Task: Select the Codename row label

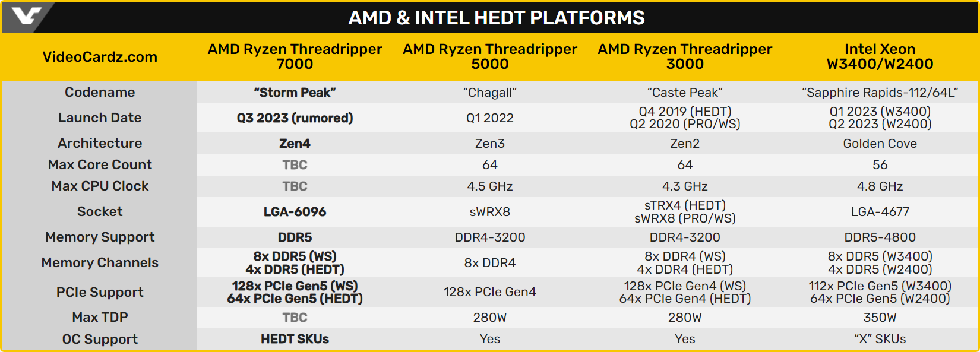Action: pos(100,92)
